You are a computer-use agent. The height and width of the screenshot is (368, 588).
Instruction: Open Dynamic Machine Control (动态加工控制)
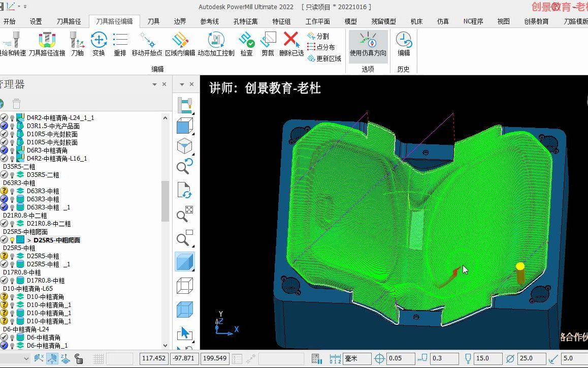[x=216, y=44]
